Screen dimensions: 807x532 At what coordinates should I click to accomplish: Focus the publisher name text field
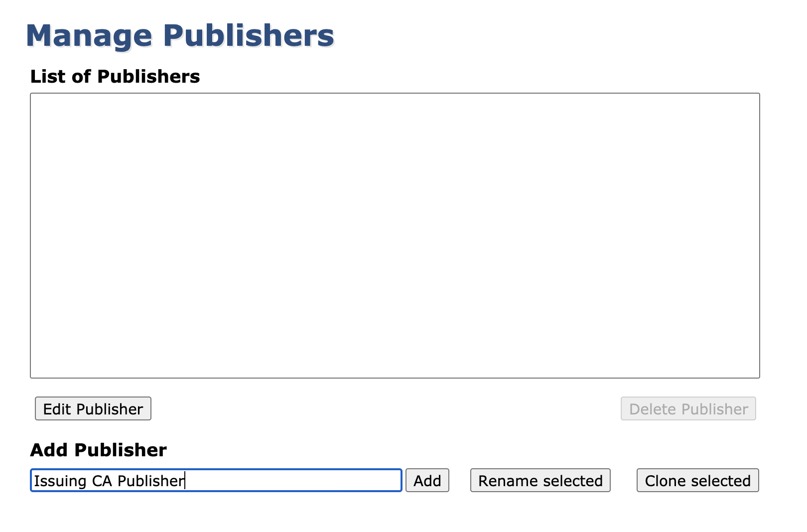pos(216,481)
